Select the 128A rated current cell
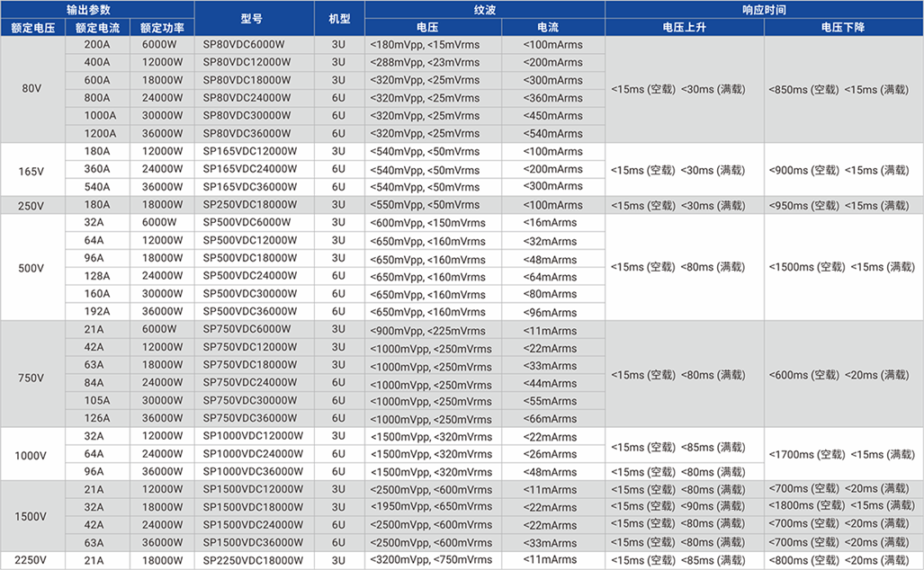The height and width of the screenshot is (570, 924). pyautogui.click(x=97, y=276)
